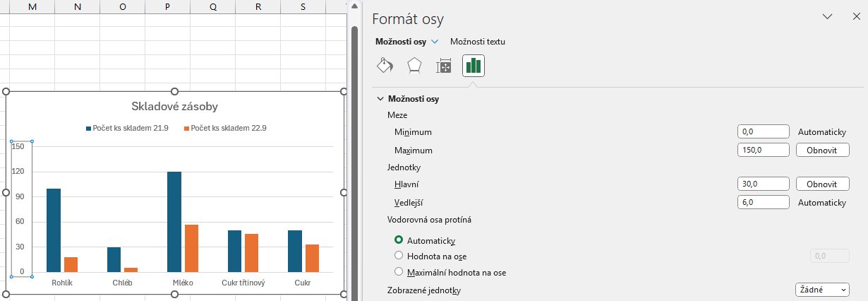Click the 150 value axis label
868x301 pixels.
[18, 146]
